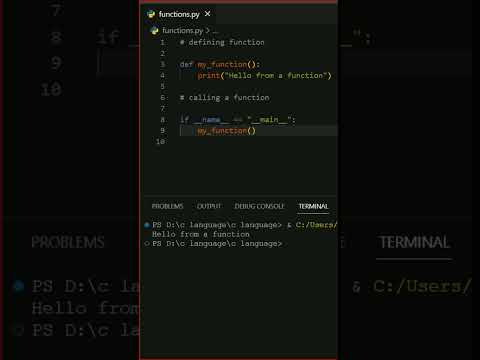Click the C:/Users/ path in terminal
480x360 pixels.
[x=316, y=225]
